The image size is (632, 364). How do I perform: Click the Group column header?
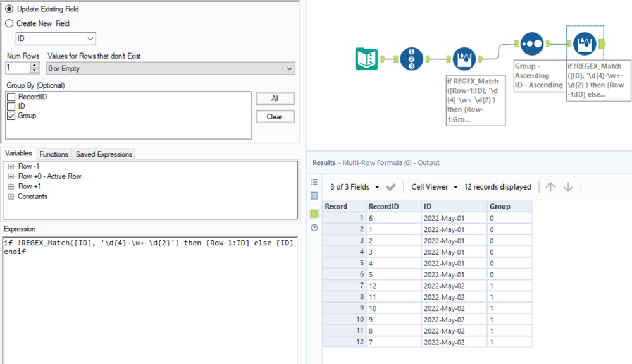(x=509, y=207)
